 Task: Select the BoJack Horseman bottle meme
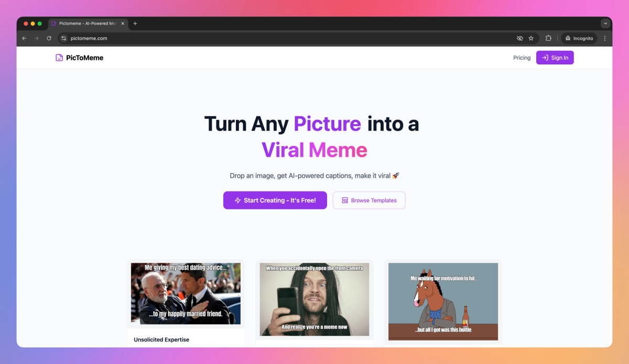(443, 301)
